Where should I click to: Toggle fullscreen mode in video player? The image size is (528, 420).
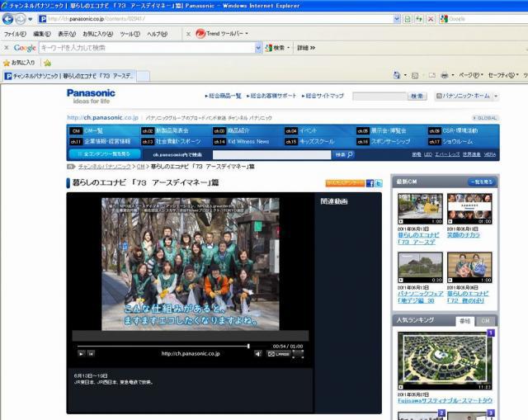click(298, 353)
